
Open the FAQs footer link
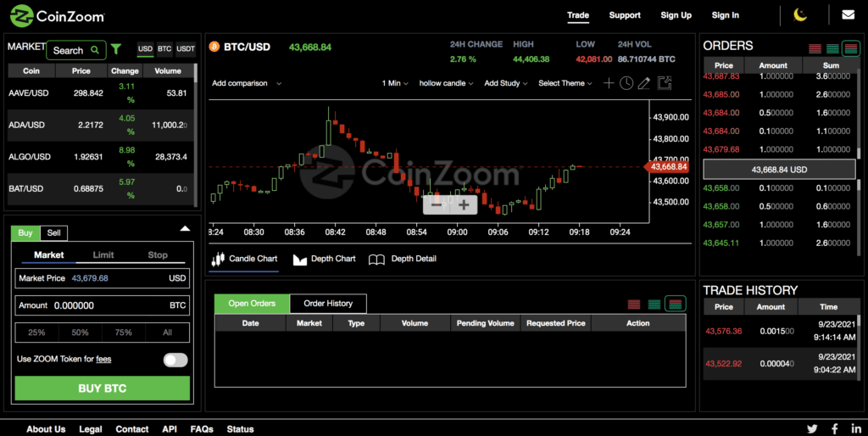pos(202,429)
